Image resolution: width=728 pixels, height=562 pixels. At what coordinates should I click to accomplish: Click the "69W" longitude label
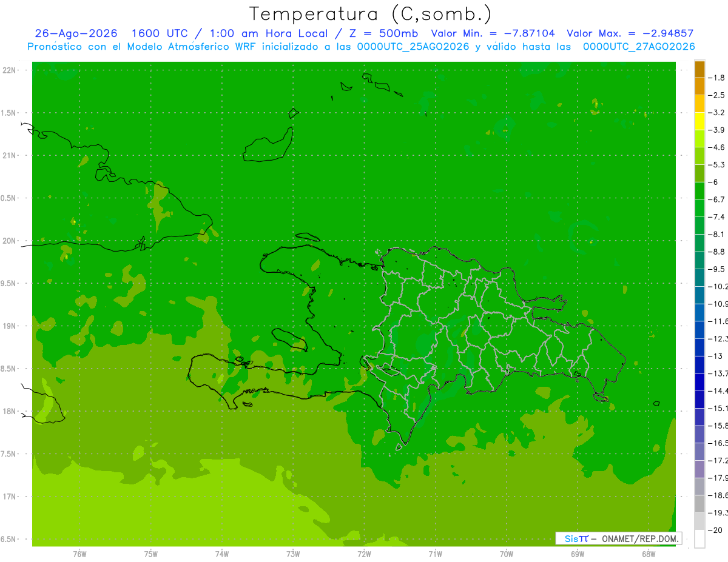pyautogui.click(x=578, y=554)
